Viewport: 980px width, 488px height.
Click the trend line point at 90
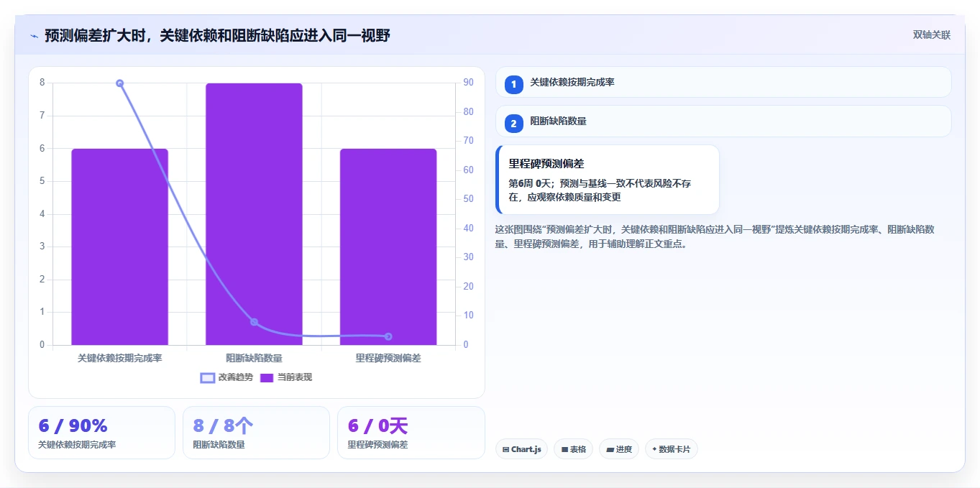pos(120,83)
